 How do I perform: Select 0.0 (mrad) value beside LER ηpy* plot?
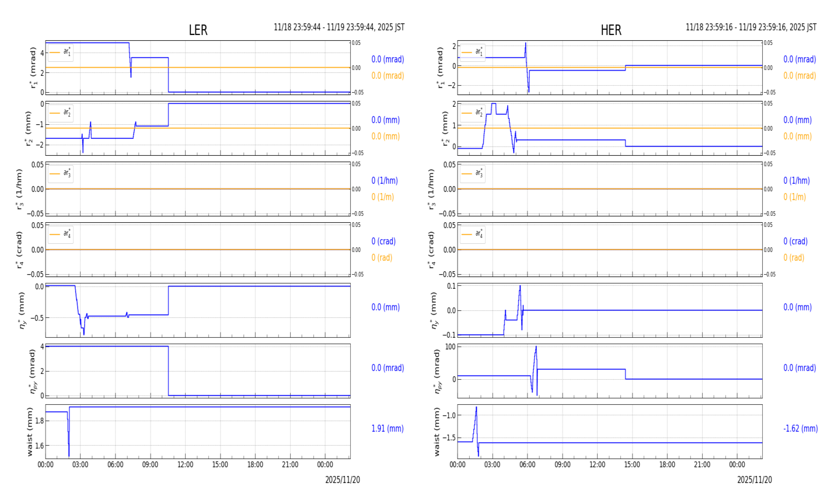point(387,368)
